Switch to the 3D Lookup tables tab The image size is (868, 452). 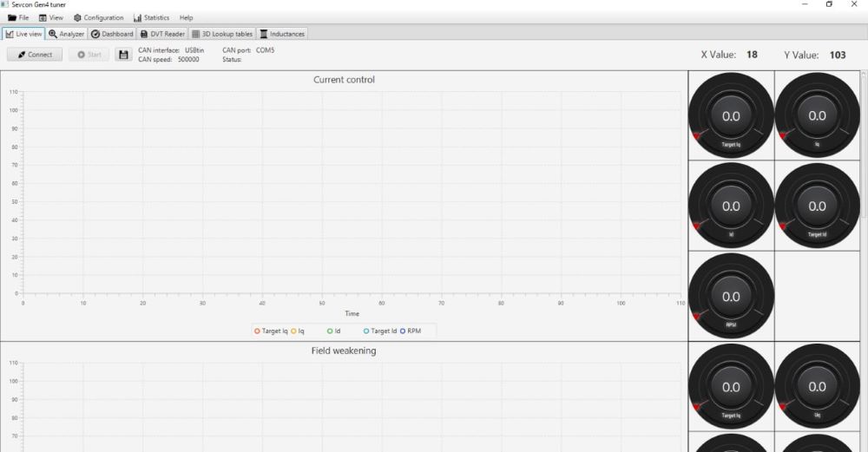(x=222, y=34)
